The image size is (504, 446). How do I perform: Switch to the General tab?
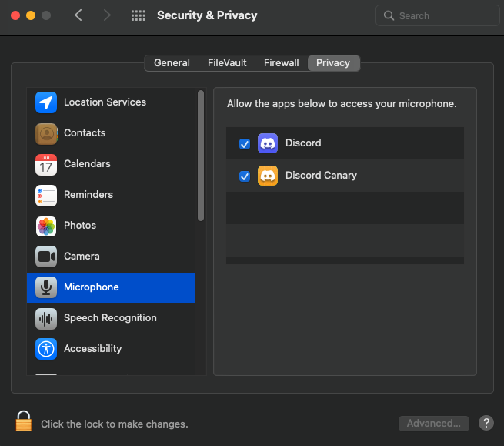pyautogui.click(x=172, y=63)
